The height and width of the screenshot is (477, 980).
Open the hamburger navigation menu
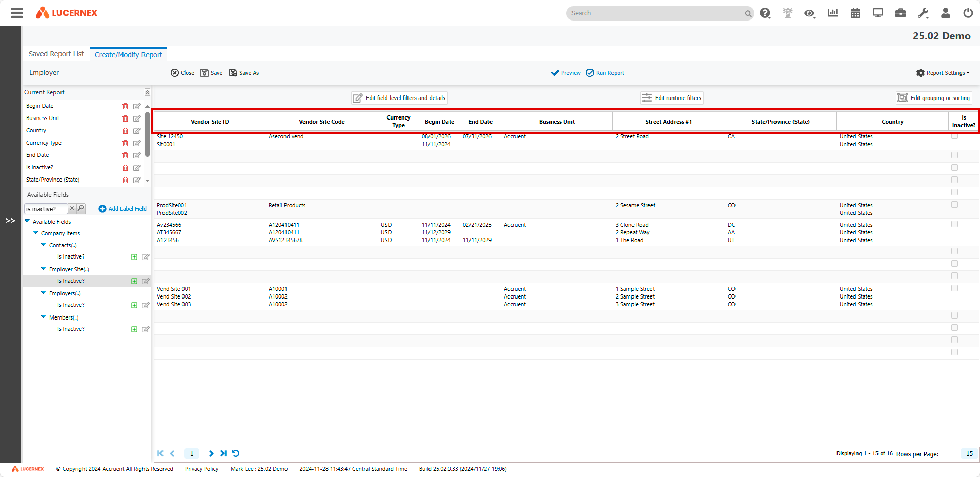17,13
